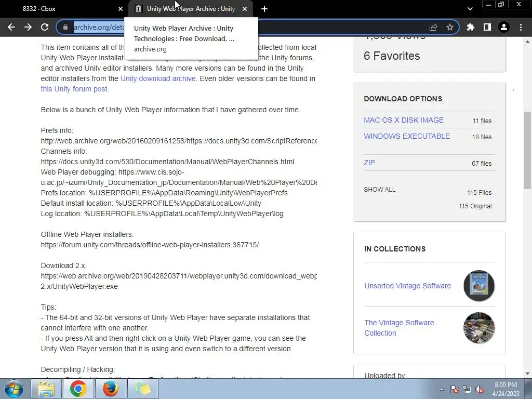Close the Unity Web Player Archive tab
Image resolution: width=532 pixels, height=399 pixels.
click(245, 9)
